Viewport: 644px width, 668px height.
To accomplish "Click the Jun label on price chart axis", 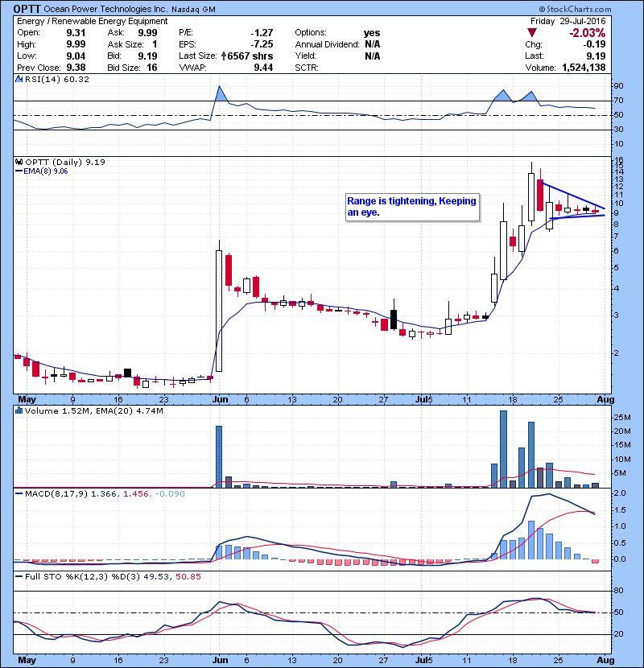I will [x=220, y=400].
